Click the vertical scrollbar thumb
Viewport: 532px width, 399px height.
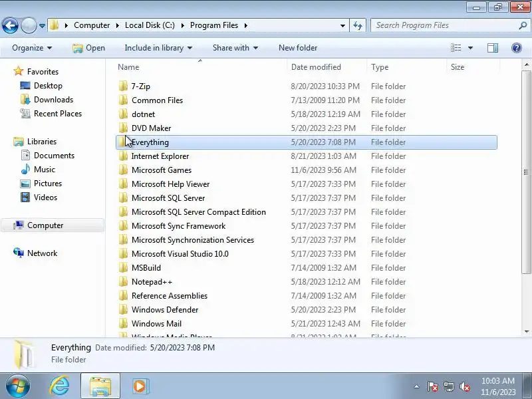[526, 172]
